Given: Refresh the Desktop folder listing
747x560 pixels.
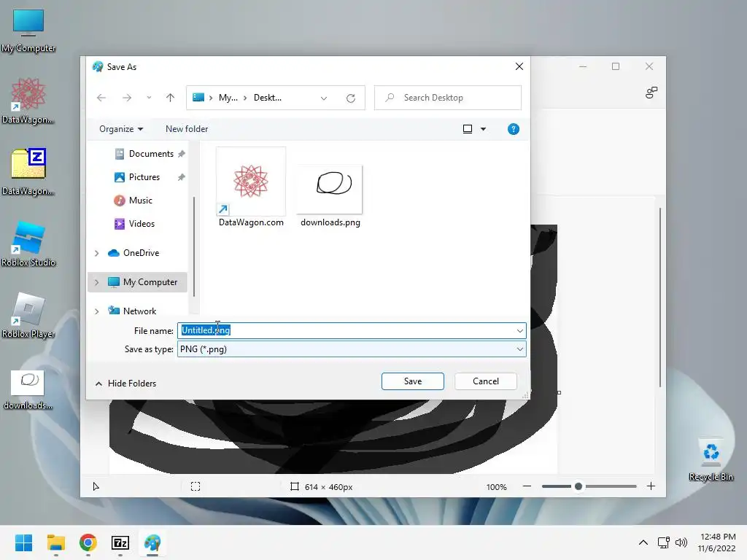Looking at the screenshot, I should click(351, 98).
